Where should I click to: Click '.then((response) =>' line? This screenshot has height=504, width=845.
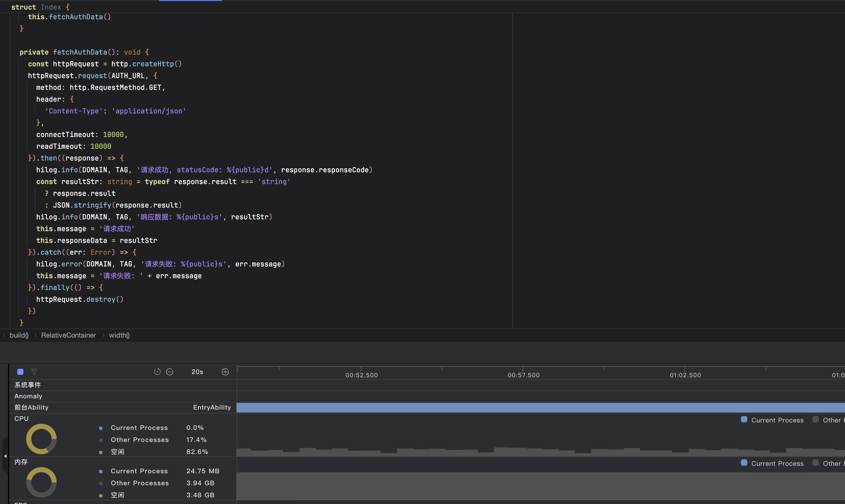coord(76,158)
